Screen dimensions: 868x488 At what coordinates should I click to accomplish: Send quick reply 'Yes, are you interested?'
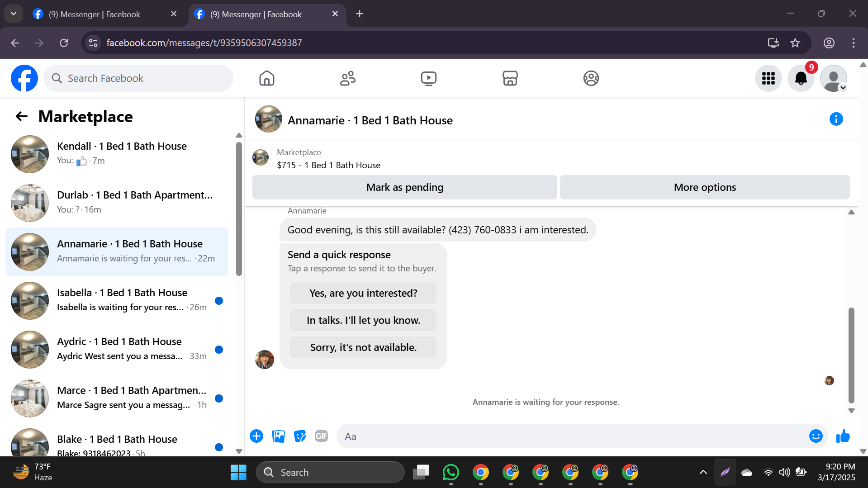(363, 293)
